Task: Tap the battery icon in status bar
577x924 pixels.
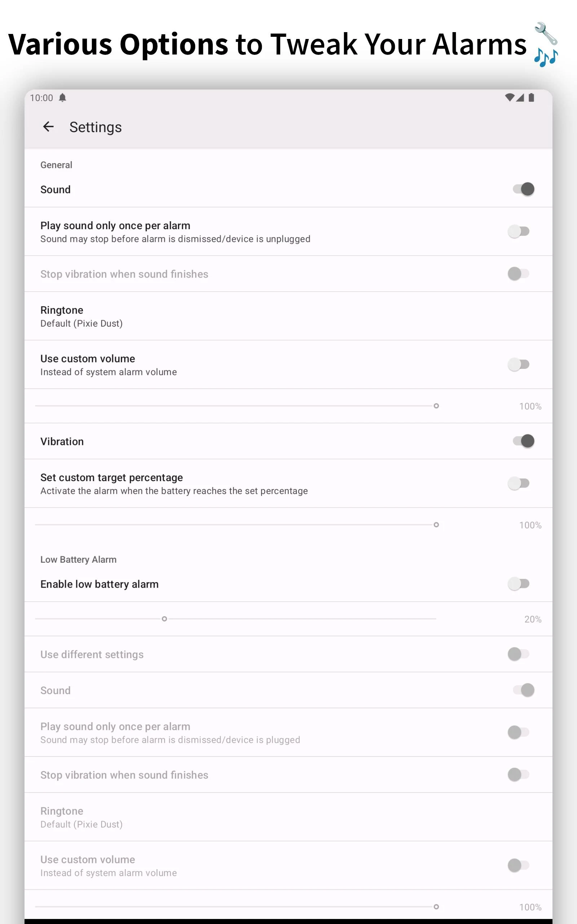Action: click(x=531, y=97)
